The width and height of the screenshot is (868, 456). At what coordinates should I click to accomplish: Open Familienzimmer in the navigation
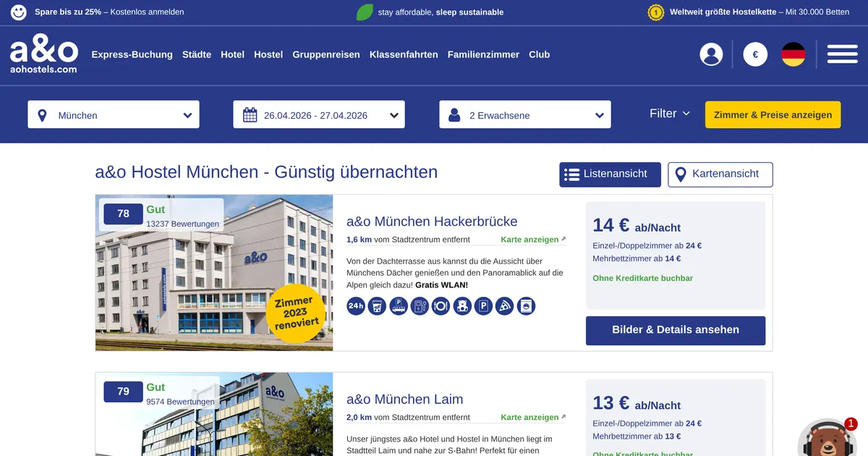coord(483,54)
